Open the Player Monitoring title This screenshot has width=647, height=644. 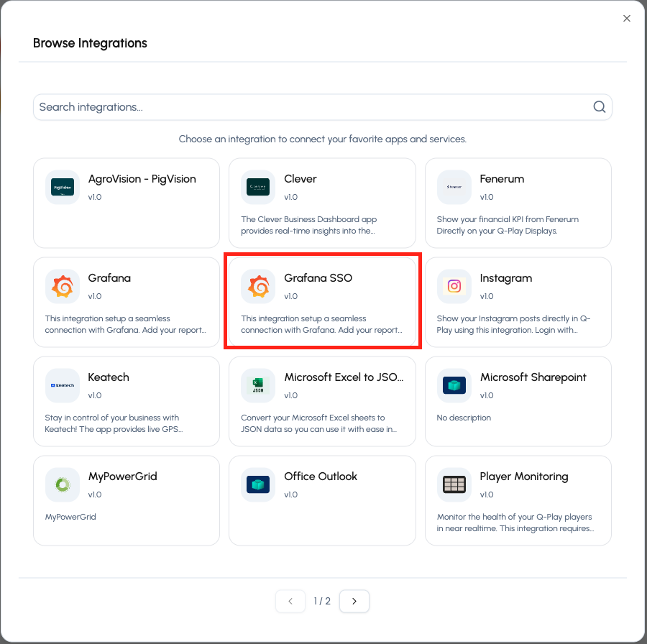[524, 477]
